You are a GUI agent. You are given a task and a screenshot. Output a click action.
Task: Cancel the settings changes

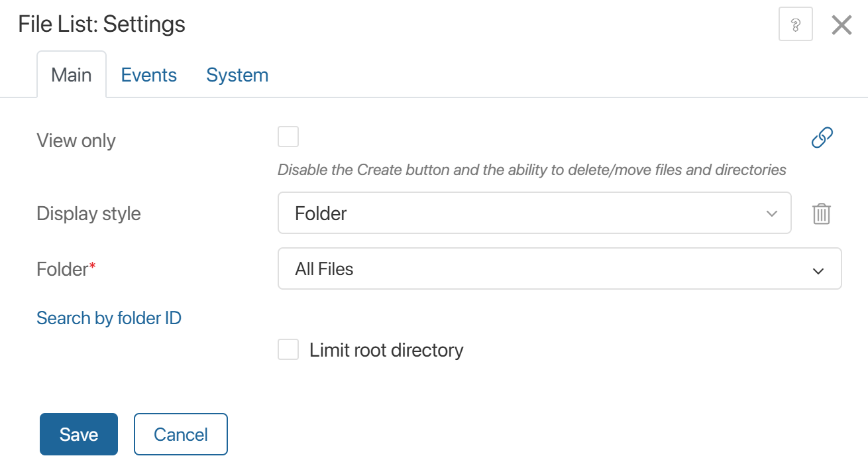180,434
